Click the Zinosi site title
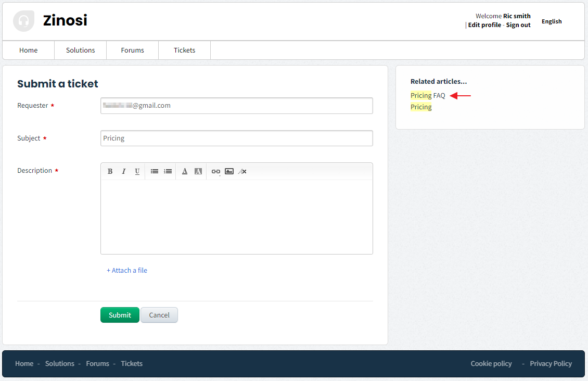The image size is (588, 381). [x=65, y=20]
